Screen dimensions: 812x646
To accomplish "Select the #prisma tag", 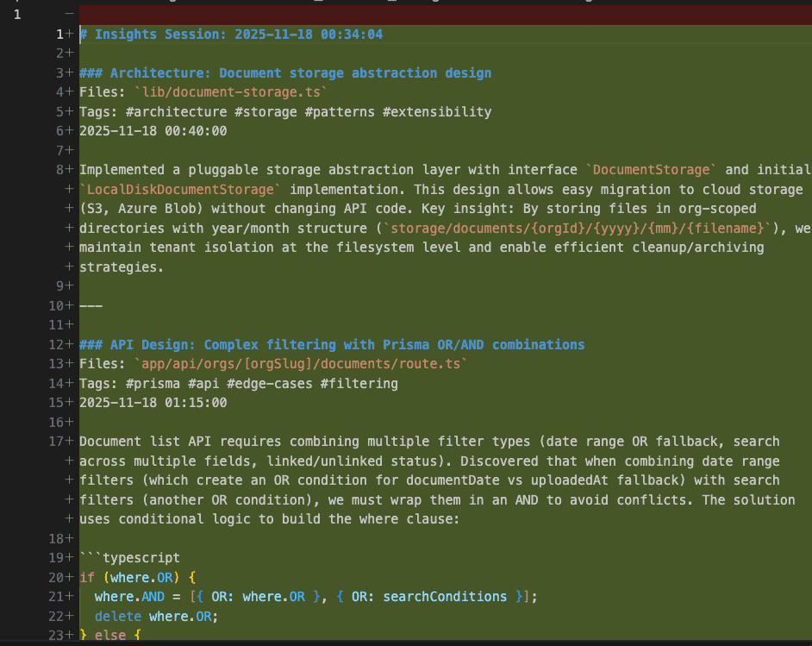I will (x=154, y=384).
